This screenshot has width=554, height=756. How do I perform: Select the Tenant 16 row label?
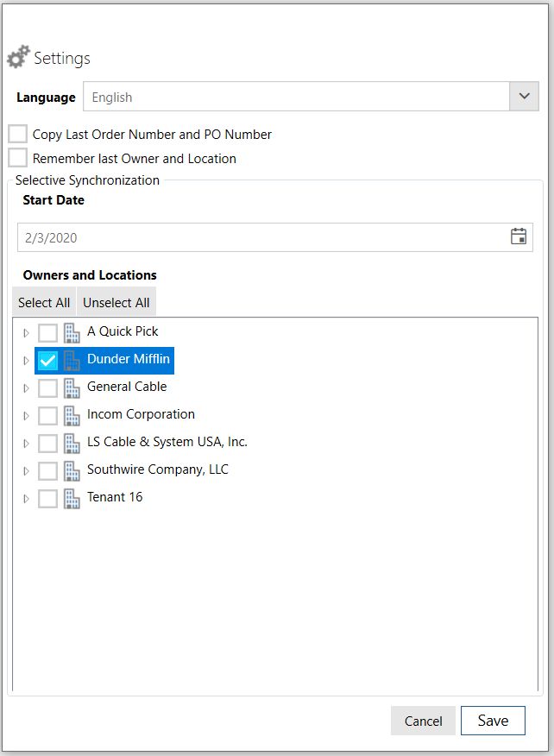(x=115, y=497)
